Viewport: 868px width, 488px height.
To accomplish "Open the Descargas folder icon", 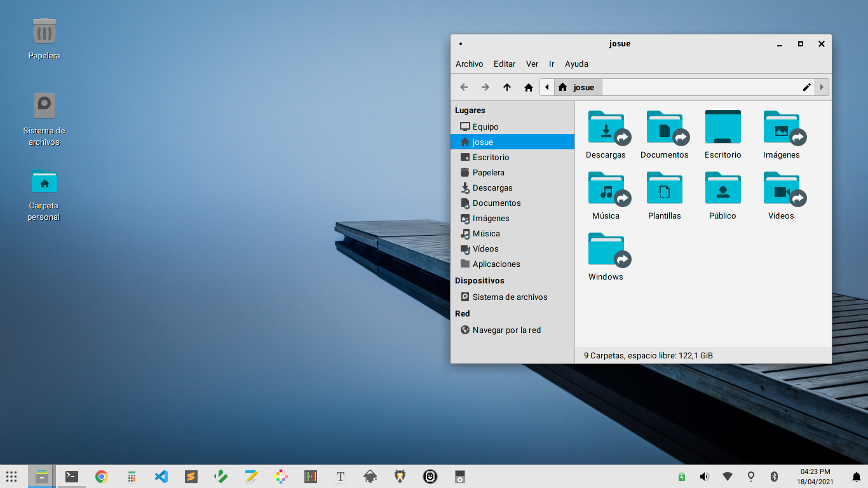I will (606, 127).
